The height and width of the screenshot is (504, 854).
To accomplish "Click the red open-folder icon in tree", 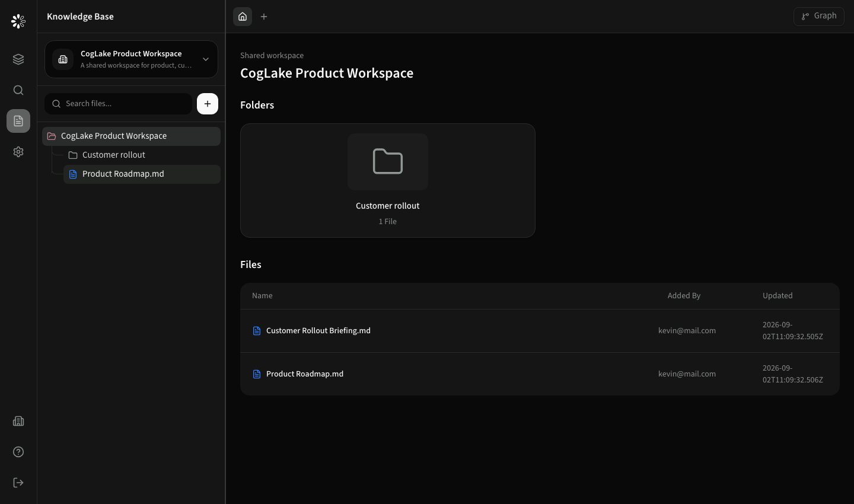I will (52, 136).
